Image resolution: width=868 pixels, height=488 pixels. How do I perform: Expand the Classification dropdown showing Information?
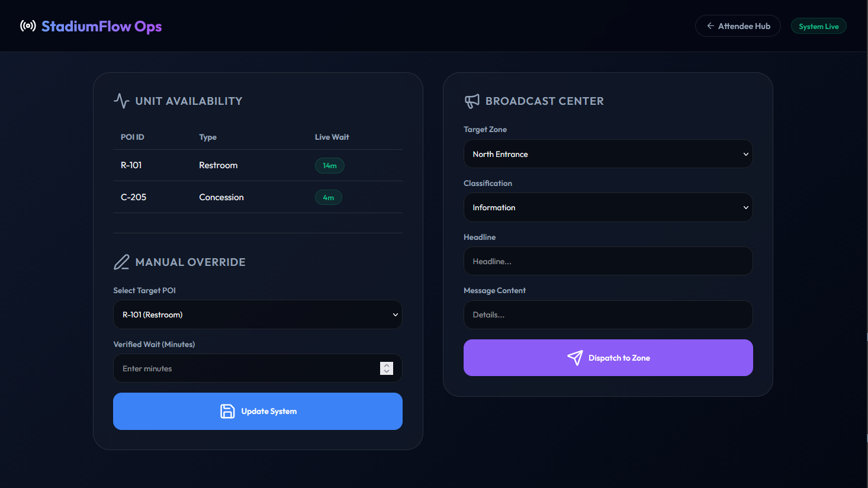[x=607, y=207]
